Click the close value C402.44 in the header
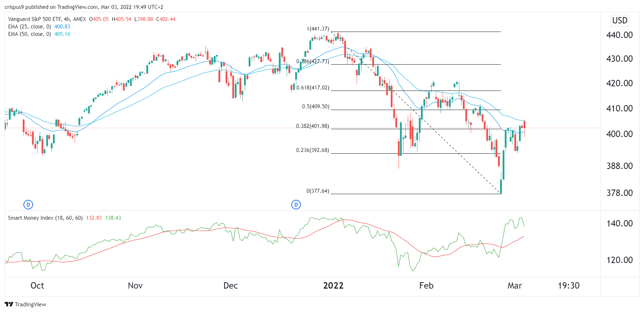644x312 pixels. coord(166,19)
